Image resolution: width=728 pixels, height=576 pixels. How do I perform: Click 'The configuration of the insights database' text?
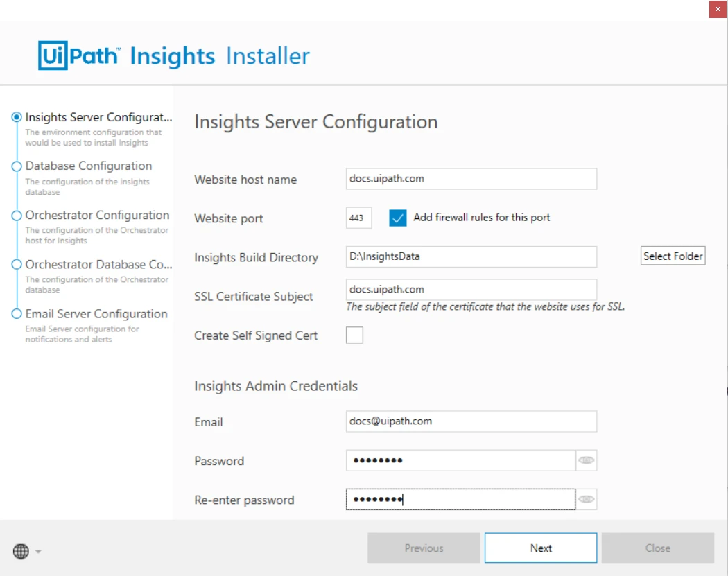tap(87, 186)
